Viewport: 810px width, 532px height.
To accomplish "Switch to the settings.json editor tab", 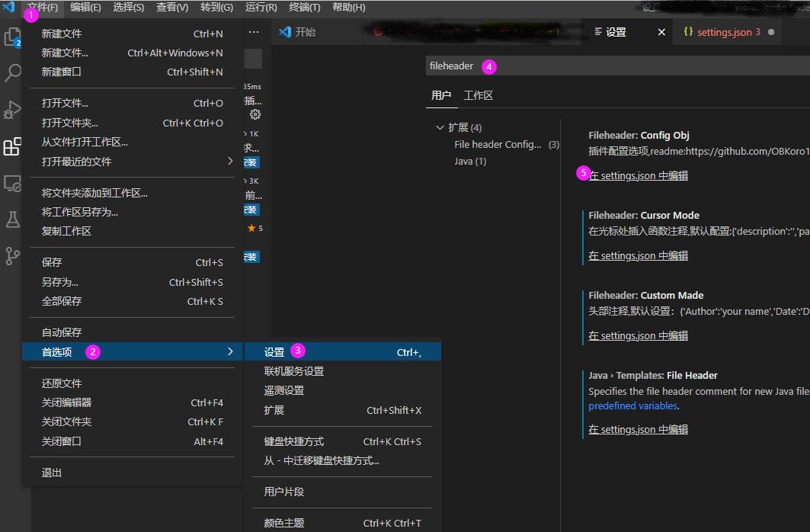I will pyautogui.click(x=722, y=33).
